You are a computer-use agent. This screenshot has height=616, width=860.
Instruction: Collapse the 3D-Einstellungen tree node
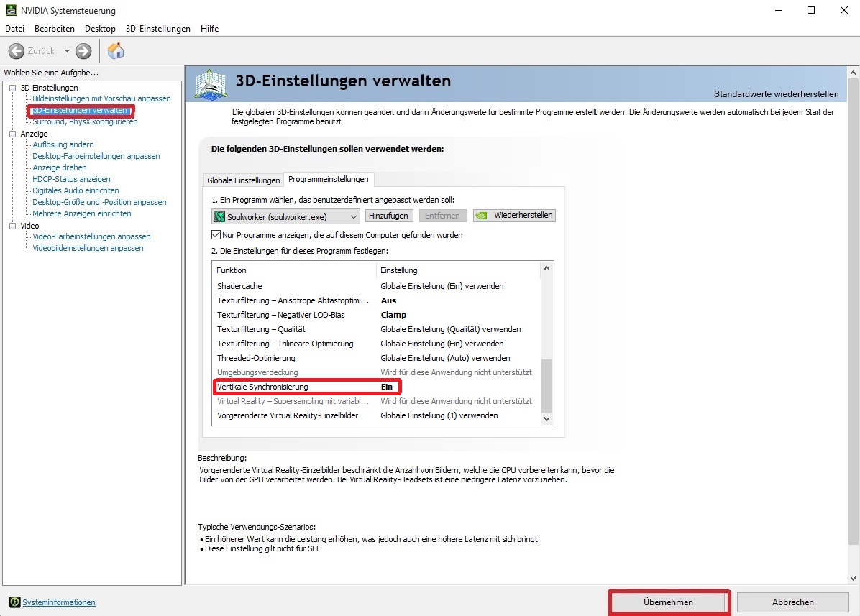12,88
